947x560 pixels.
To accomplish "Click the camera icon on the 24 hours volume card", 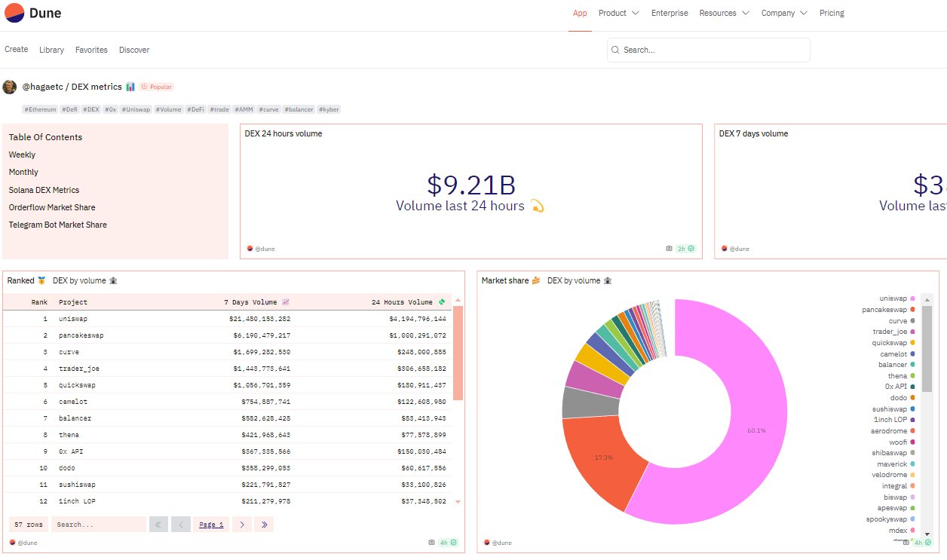I will (x=669, y=248).
